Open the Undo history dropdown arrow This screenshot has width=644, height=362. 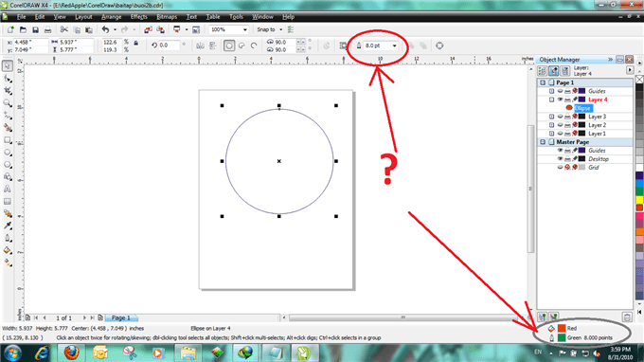[x=115, y=29]
